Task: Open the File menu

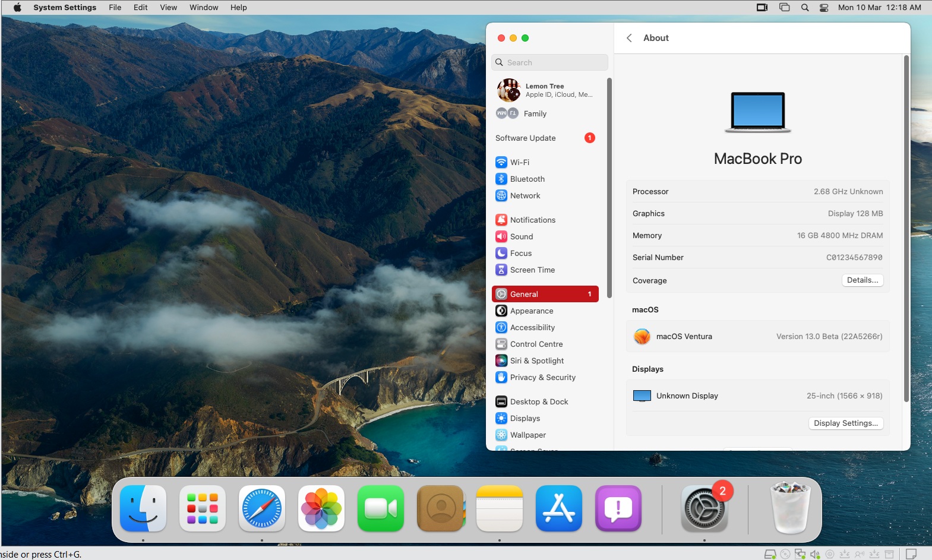Action: (x=115, y=7)
